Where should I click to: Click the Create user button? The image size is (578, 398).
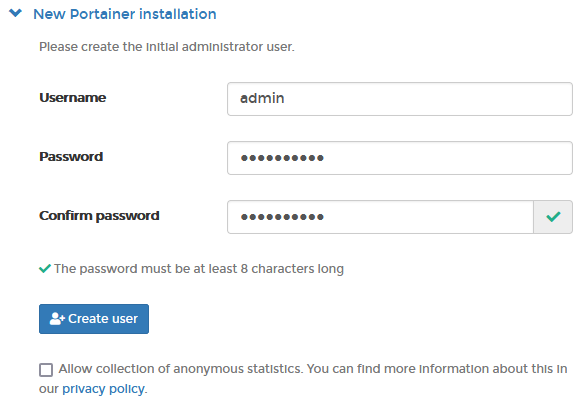[x=94, y=319]
